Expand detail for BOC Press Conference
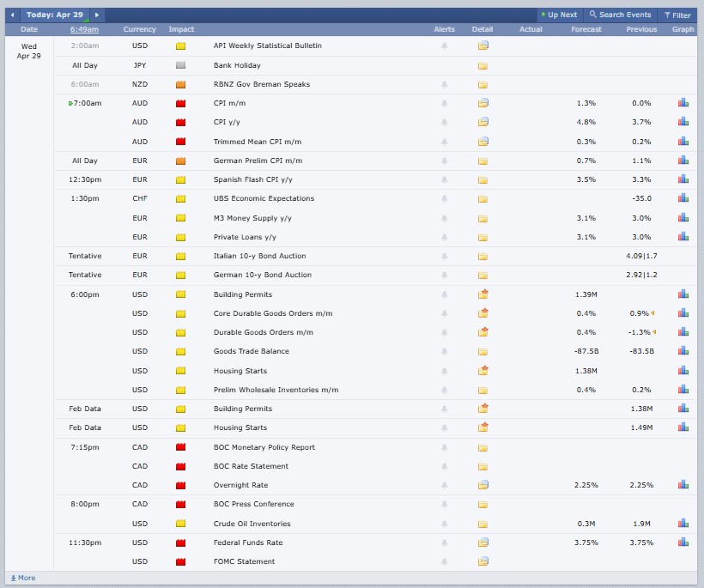This screenshot has width=704, height=588. [x=482, y=505]
